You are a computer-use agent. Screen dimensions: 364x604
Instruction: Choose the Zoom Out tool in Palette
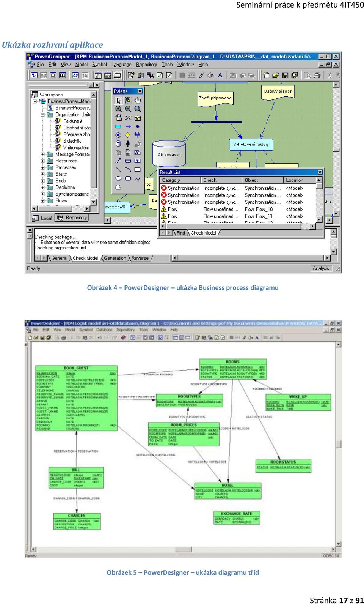pos(128,109)
